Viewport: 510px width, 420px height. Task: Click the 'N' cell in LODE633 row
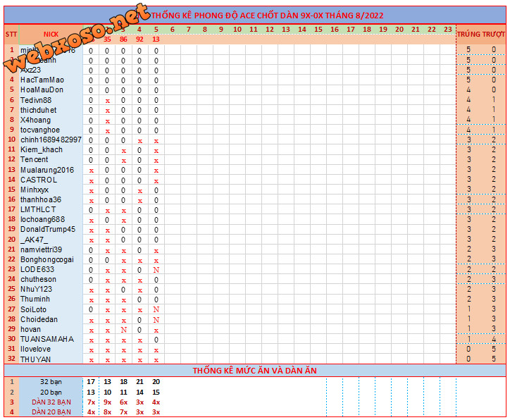pos(156,270)
